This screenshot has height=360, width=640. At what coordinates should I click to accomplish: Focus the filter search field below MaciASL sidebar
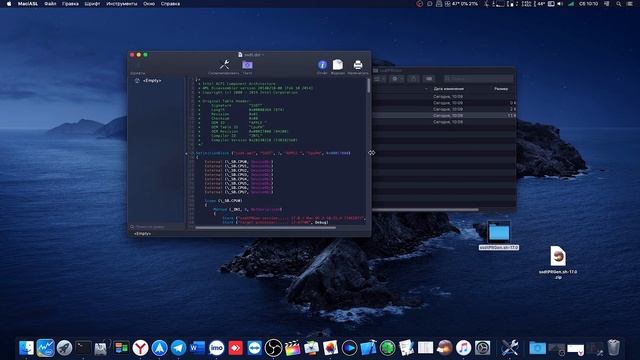pos(157,227)
